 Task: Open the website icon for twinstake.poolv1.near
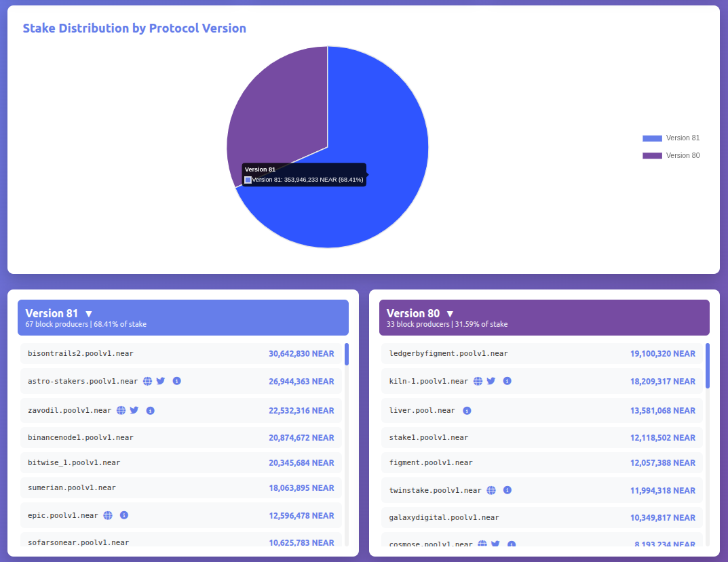(491, 490)
